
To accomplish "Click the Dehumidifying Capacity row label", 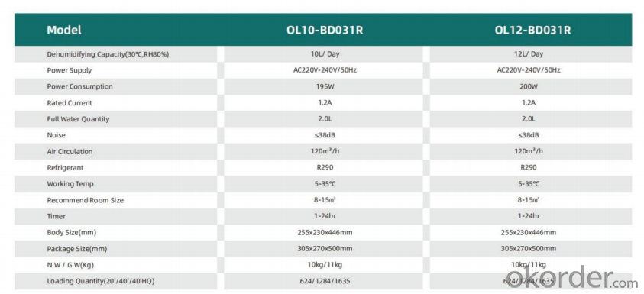I will tap(108, 54).
